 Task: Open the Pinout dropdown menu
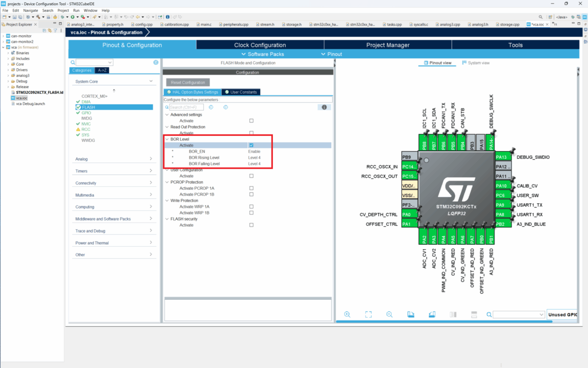tap(332, 54)
